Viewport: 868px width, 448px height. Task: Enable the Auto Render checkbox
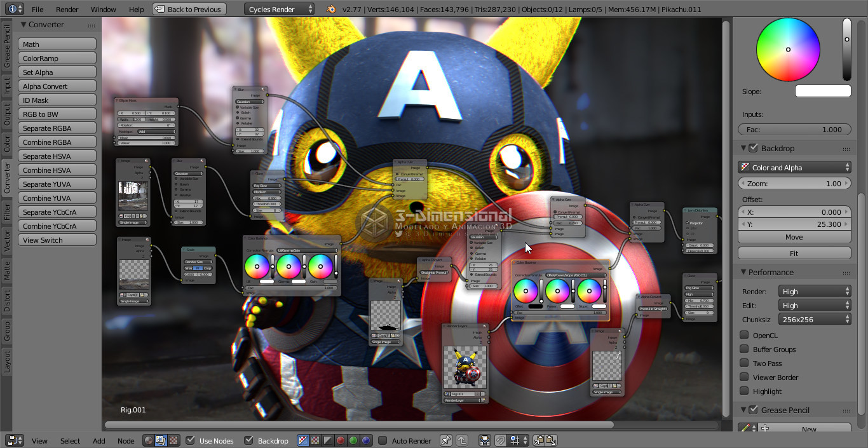click(383, 440)
